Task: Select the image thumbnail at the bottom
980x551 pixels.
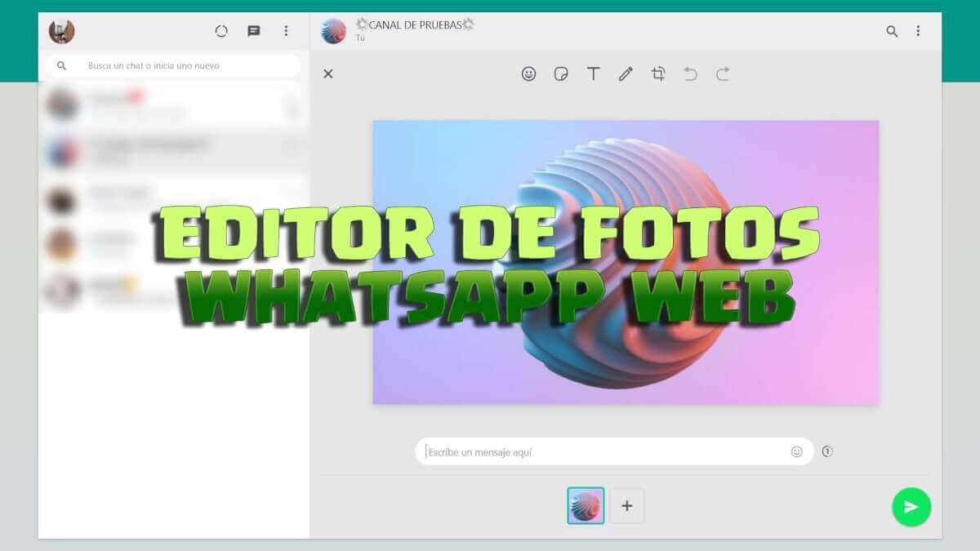Action: tap(585, 506)
